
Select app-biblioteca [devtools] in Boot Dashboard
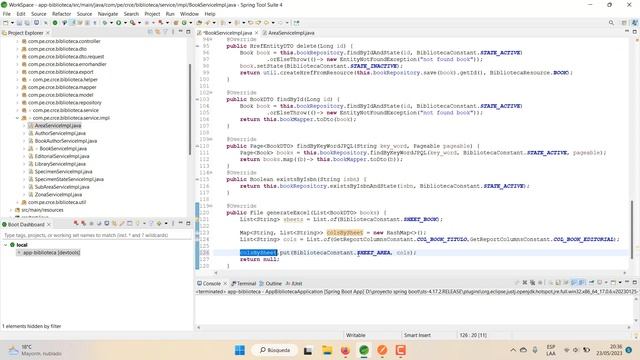pyautogui.click(x=51, y=253)
